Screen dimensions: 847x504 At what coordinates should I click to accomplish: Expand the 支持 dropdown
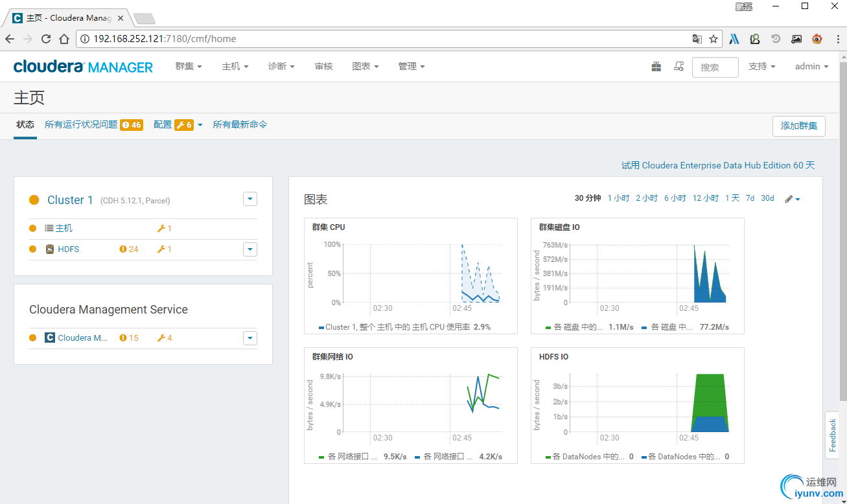tap(762, 67)
